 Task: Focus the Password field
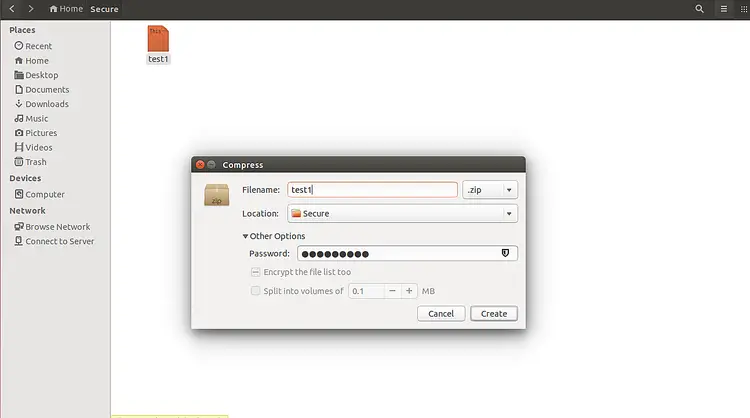click(407, 253)
